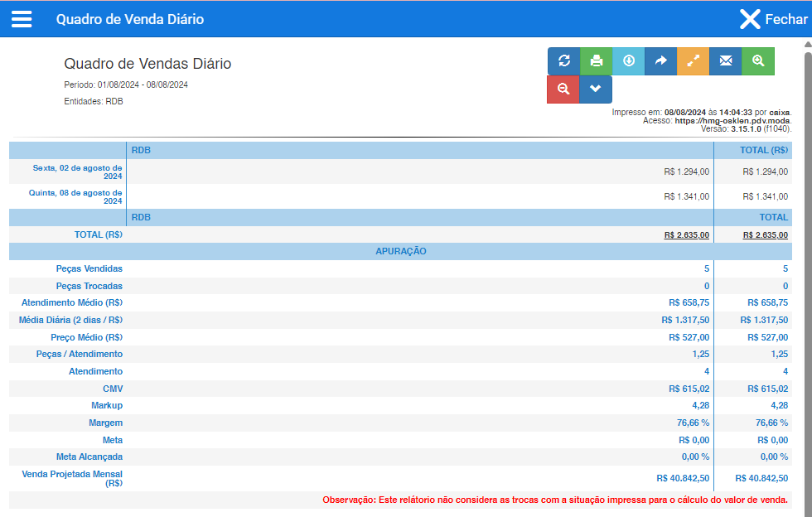Screen dimensions: 812x517
Task: Zoom out of the report
Action: (563, 89)
